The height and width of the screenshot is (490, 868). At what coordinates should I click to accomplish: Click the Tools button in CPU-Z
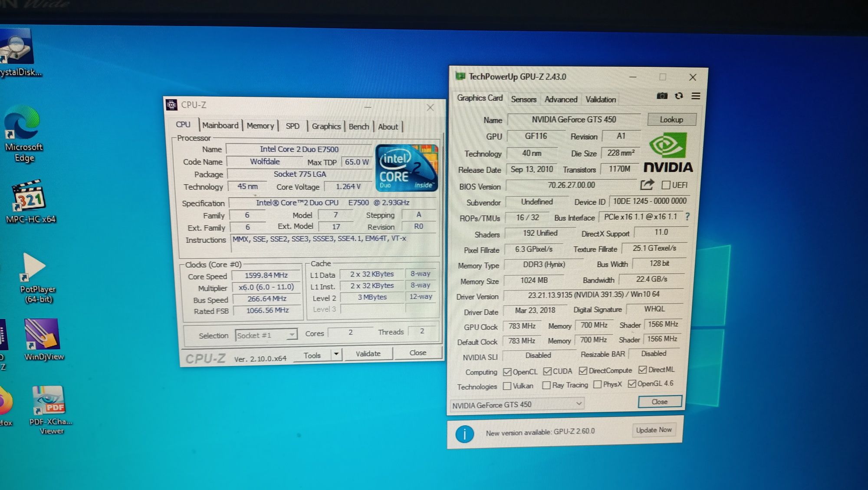coord(312,355)
